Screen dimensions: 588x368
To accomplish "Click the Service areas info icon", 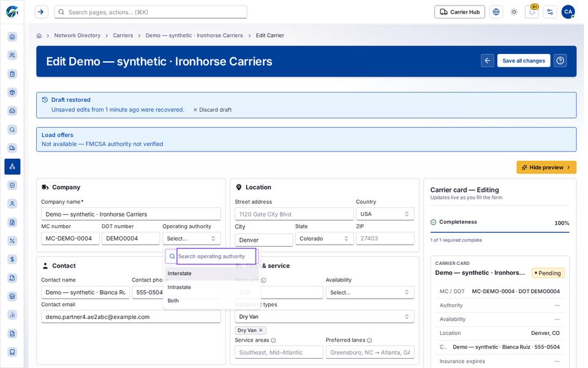I will coord(273,340).
